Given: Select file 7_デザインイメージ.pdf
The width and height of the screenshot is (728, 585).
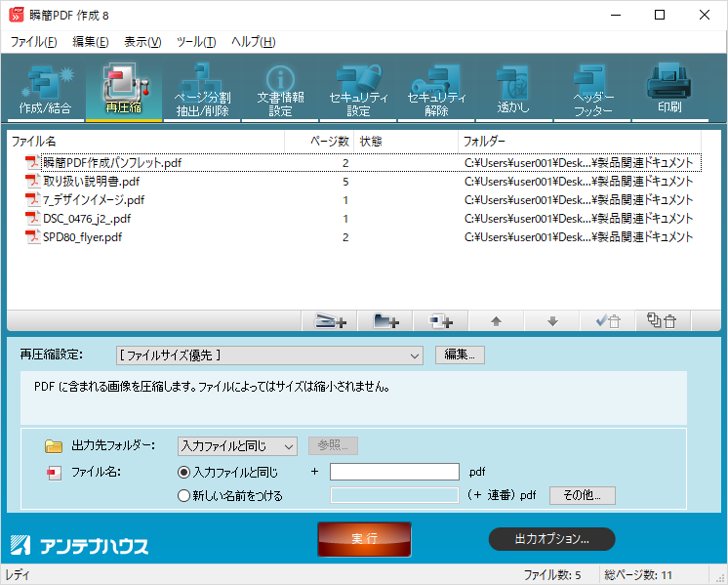Looking at the screenshot, I should pos(94,200).
